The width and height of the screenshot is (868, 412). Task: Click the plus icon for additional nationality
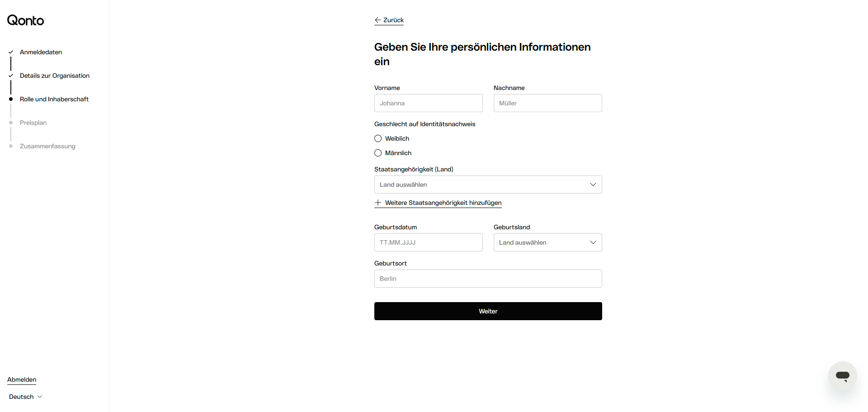[378, 203]
